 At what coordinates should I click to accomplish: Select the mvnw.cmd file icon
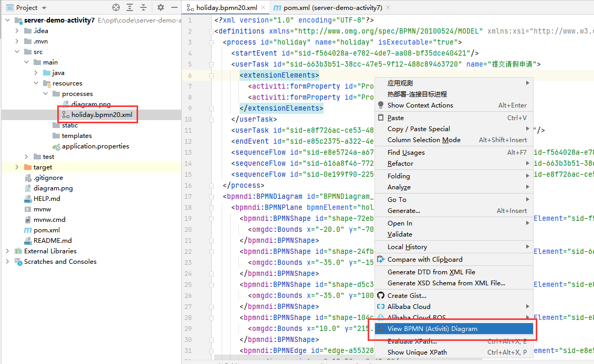coord(28,220)
